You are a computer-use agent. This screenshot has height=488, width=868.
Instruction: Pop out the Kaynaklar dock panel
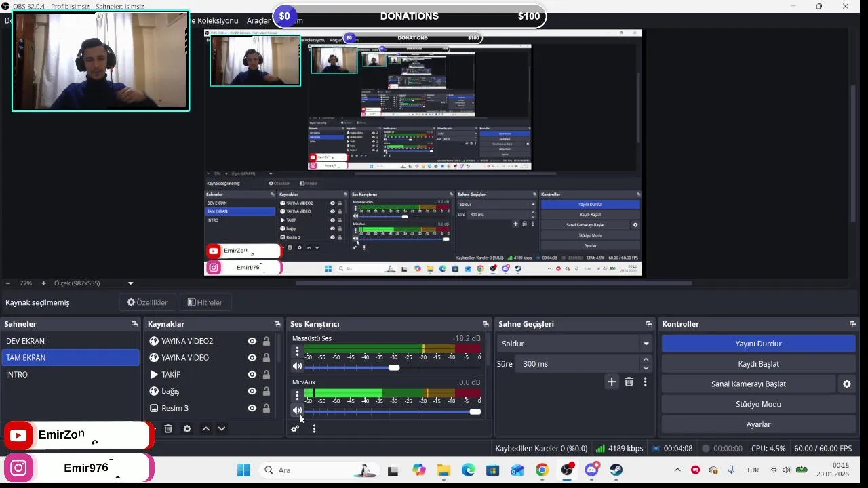coord(277,324)
